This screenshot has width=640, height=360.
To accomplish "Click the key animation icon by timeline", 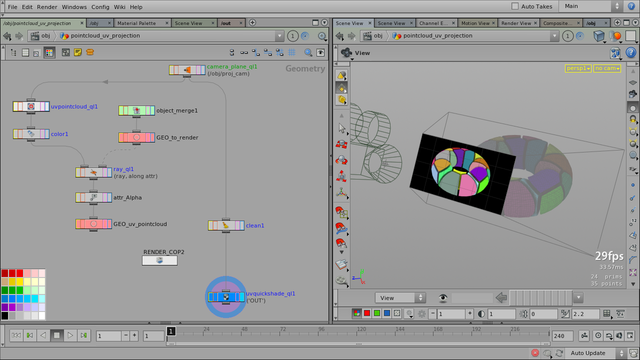I will (584, 336).
